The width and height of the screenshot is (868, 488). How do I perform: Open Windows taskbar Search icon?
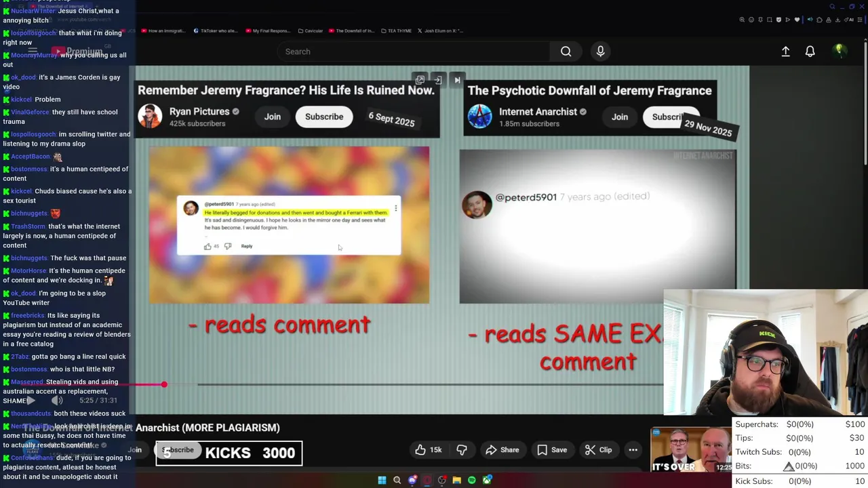pos(397,480)
